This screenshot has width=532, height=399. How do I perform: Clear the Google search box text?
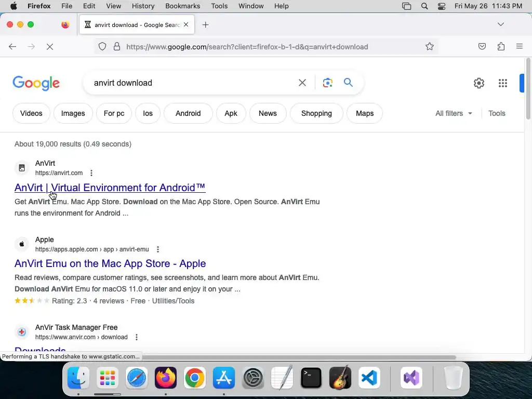pyautogui.click(x=302, y=83)
